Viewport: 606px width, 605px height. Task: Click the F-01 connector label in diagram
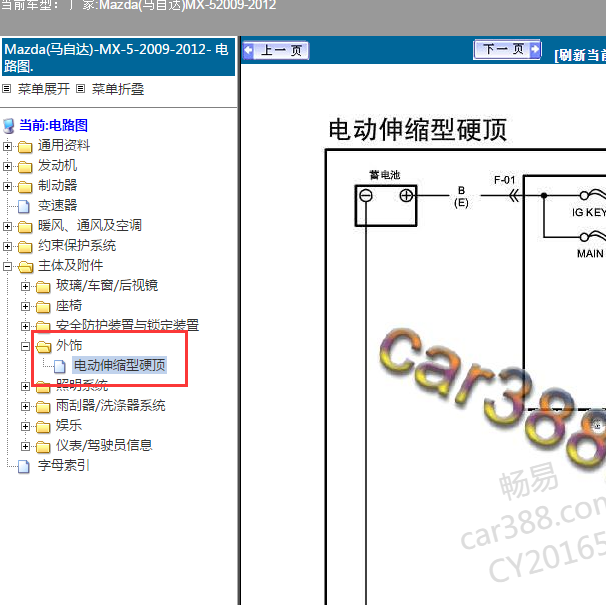pyautogui.click(x=504, y=180)
